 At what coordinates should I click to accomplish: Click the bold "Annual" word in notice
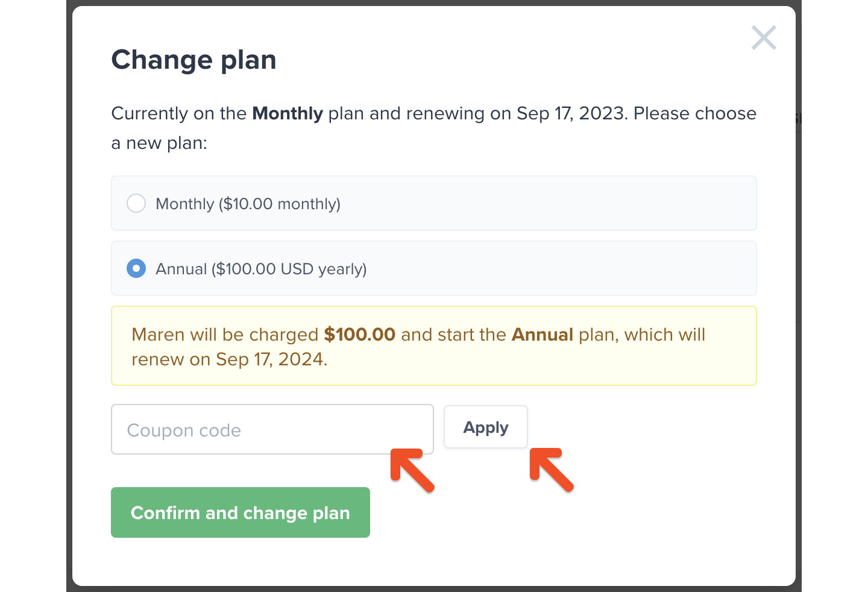(x=542, y=335)
